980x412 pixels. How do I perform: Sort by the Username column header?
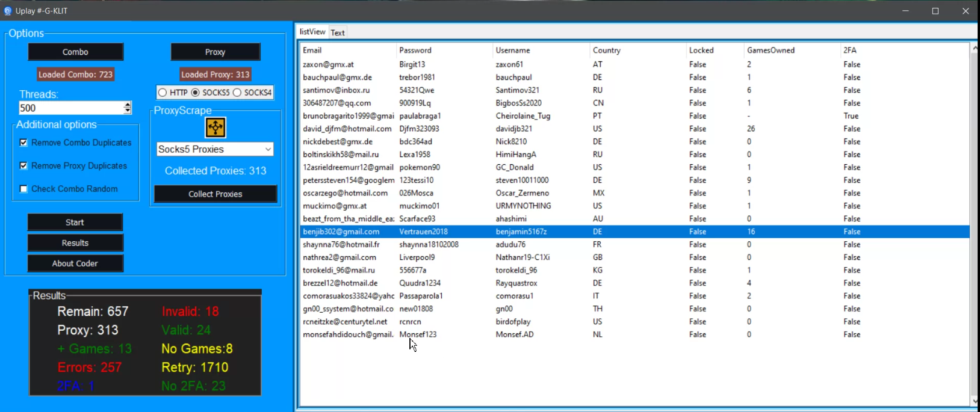541,50
